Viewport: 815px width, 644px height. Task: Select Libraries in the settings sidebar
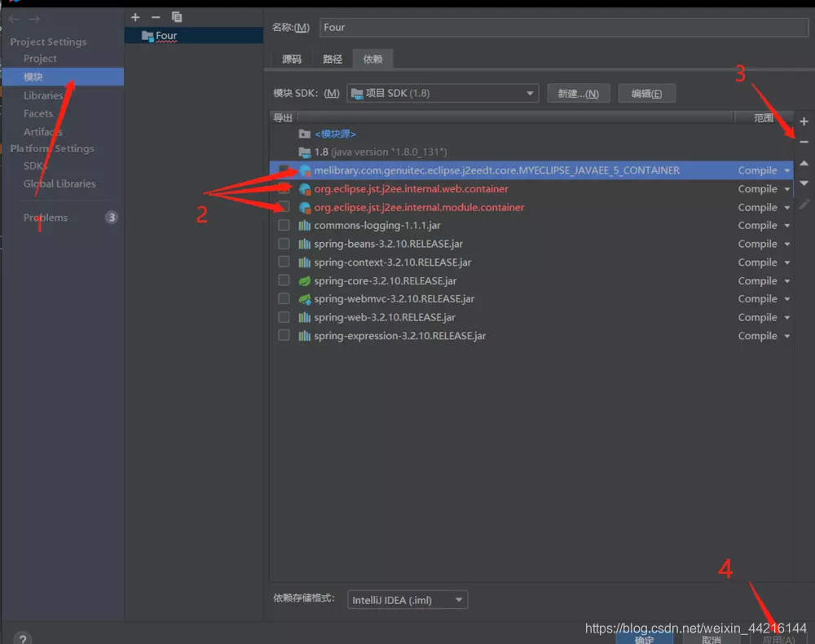(x=43, y=95)
